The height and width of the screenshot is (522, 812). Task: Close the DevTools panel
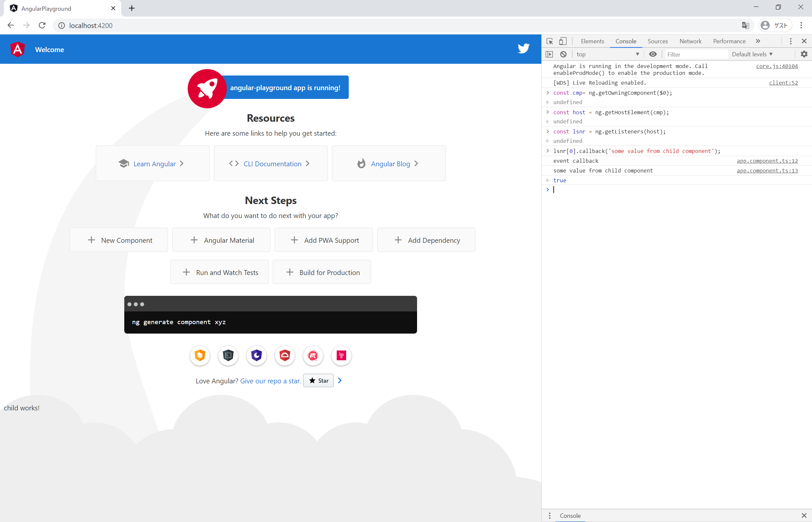point(804,41)
